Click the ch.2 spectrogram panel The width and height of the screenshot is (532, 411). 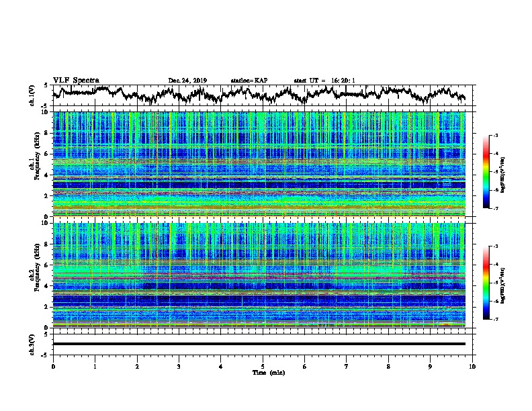coord(259,275)
